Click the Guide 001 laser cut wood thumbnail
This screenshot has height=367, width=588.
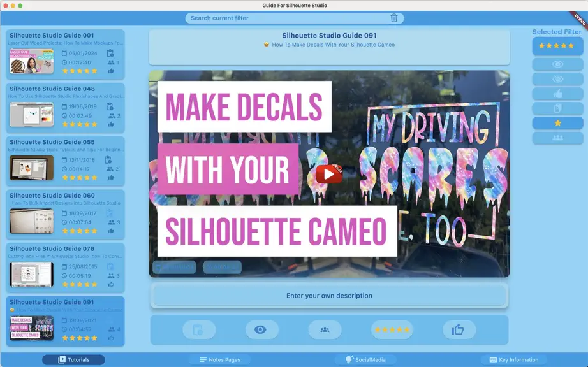click(x=31, y=61)
